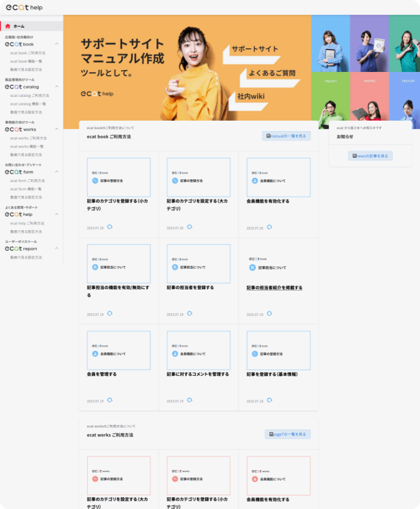The height and width of the screenshot is (509, 420).
Task: Click the pink works tile in banner
Action: (x=369, y=100)
